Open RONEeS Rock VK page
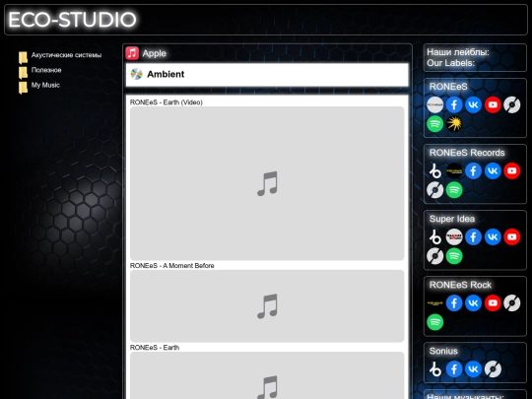 tap(473, 303)
